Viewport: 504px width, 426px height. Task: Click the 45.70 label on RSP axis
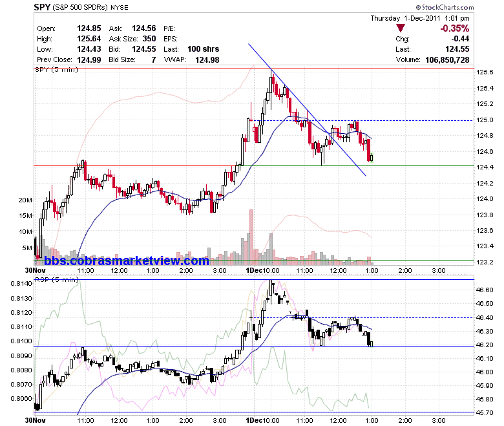coord(485,412)
